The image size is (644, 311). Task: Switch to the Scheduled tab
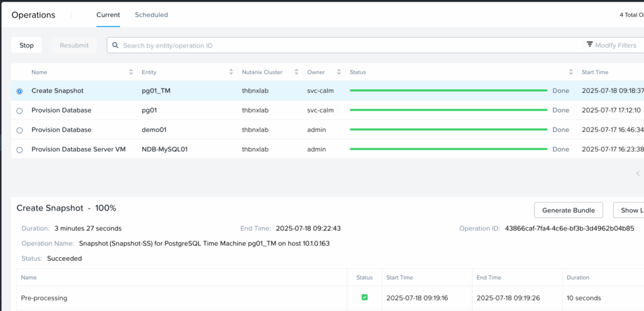[x=152, y=15]
